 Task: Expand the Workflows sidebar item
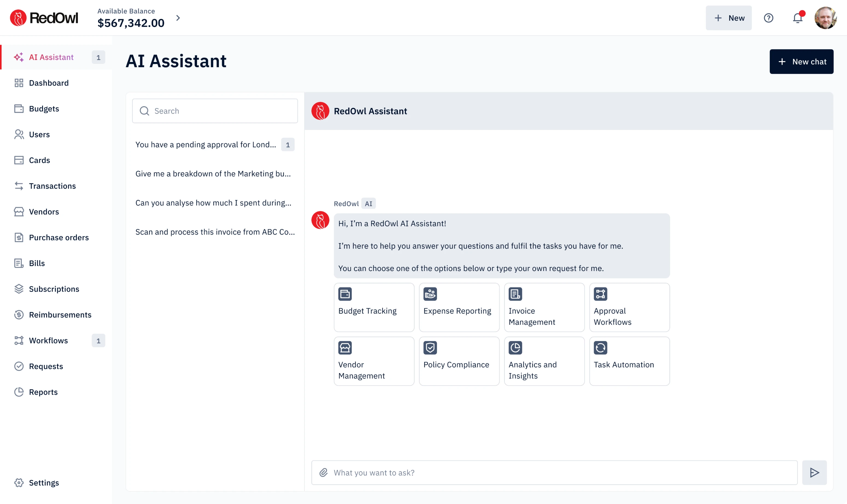point(48,341)
